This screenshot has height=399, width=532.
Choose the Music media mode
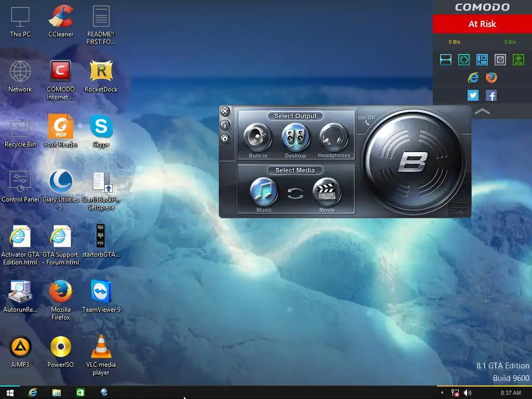tap(263, 192)
